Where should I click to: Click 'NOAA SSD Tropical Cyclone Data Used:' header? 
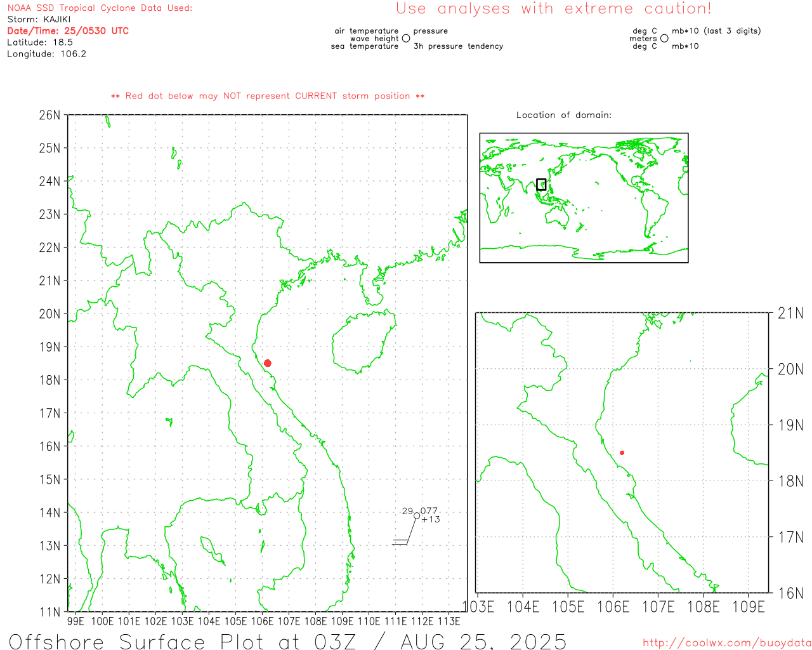click(100, 8)
